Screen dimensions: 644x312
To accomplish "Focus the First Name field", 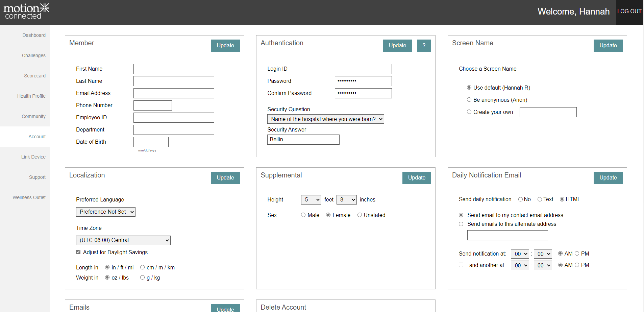I will pos(174,69).
